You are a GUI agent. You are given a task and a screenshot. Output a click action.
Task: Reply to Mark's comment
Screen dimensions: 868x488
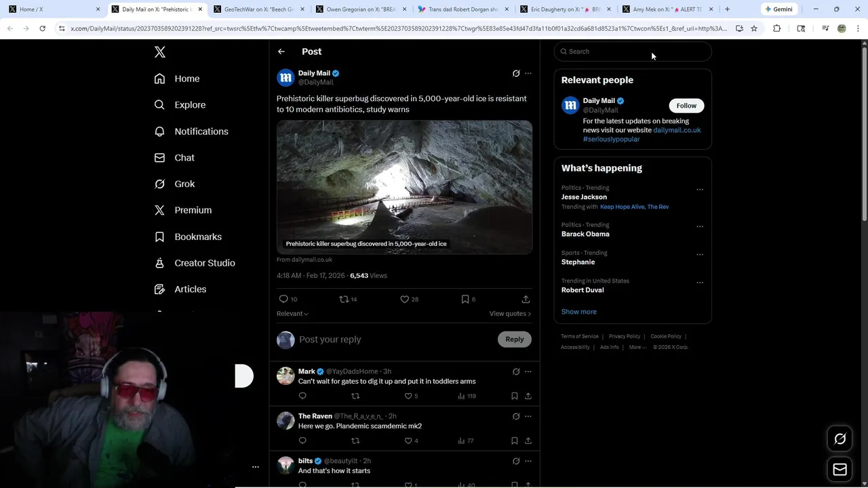(x=302, y=396)
